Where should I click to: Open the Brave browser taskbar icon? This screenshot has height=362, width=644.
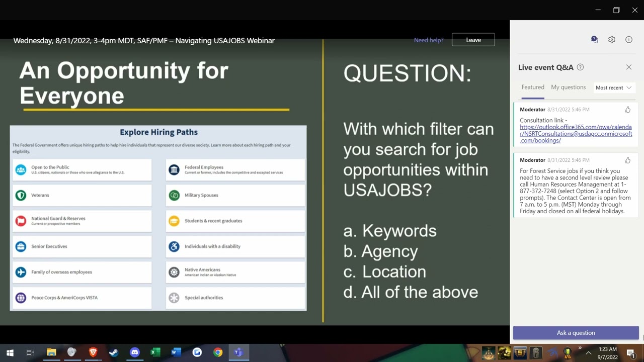click(93, 352)
